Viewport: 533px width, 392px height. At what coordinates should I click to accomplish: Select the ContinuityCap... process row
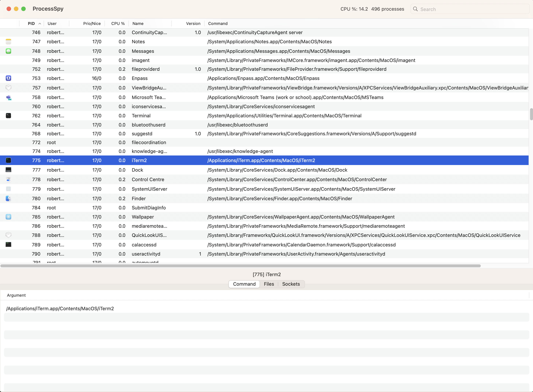pos(264,32)
